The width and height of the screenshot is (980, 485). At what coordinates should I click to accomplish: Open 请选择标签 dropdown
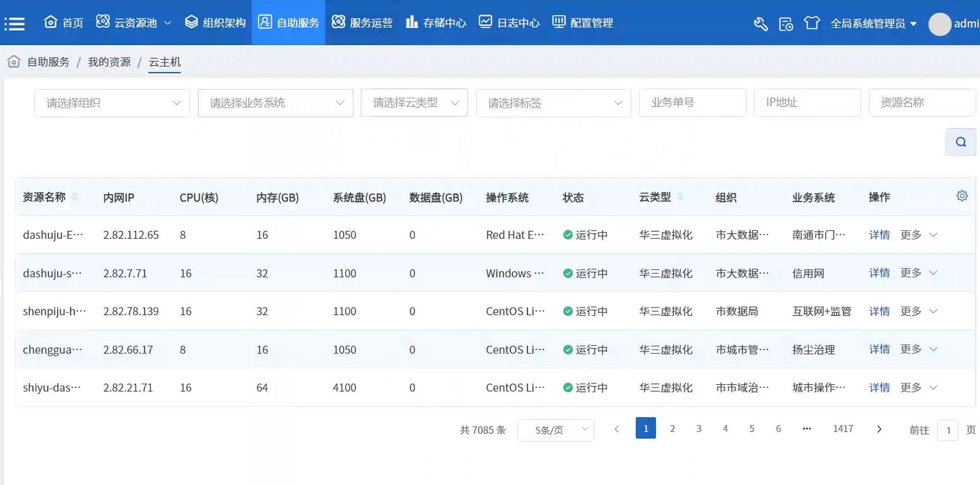554,103
